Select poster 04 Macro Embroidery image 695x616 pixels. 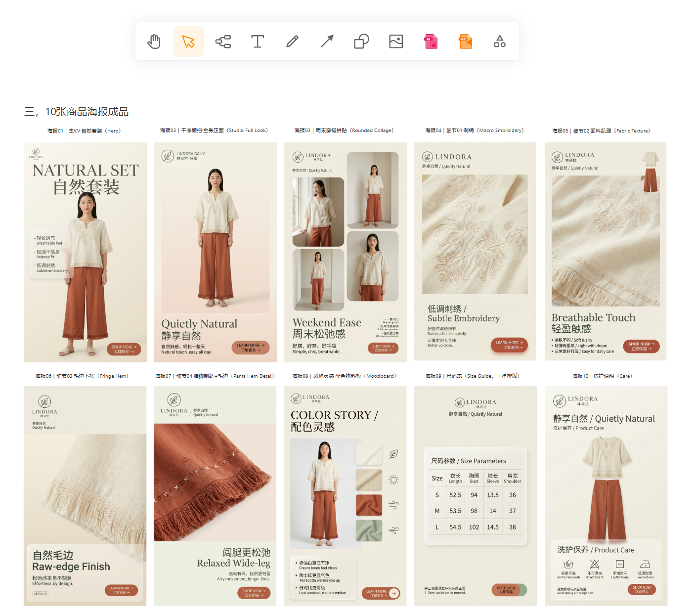click(x=475, y=252)
